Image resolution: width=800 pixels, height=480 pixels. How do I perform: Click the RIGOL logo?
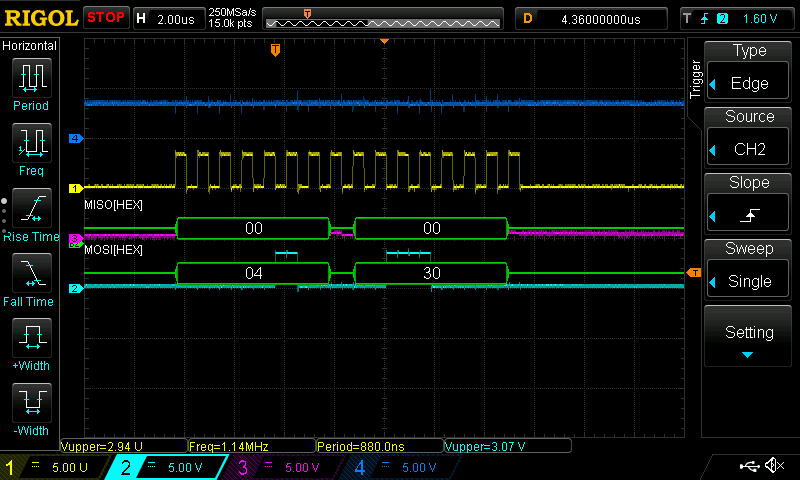[41, 18]
